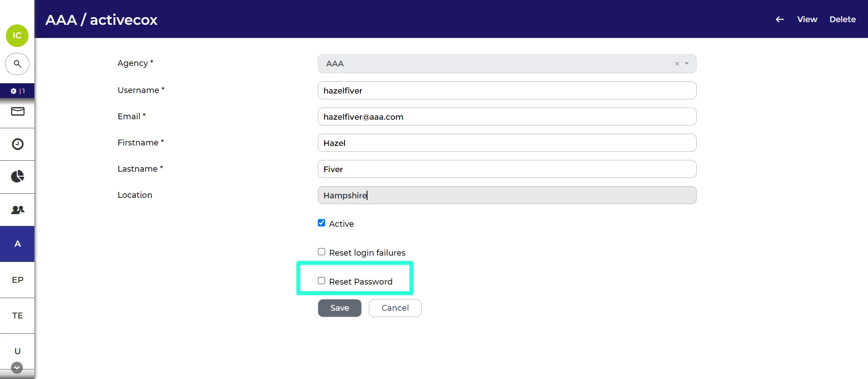Click the Delete link in header
Viewport: 868px width, 379px height.
click(842, 19)
